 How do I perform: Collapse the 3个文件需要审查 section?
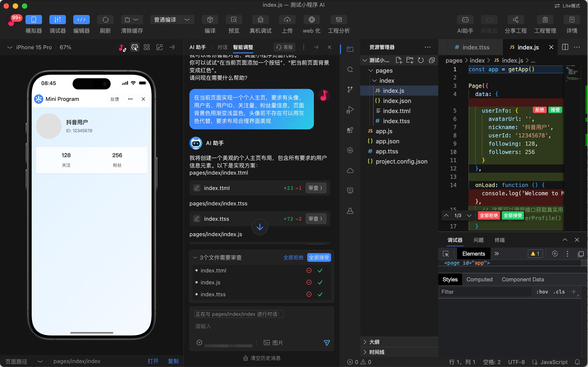click(195, 258)
